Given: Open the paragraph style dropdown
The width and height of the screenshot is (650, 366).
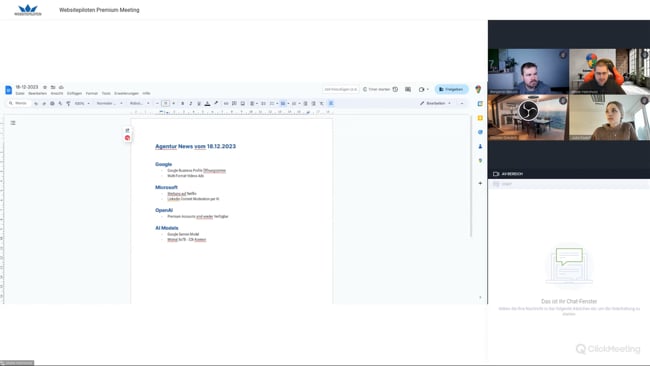Looking at the screenshot, I should (109, 103).
